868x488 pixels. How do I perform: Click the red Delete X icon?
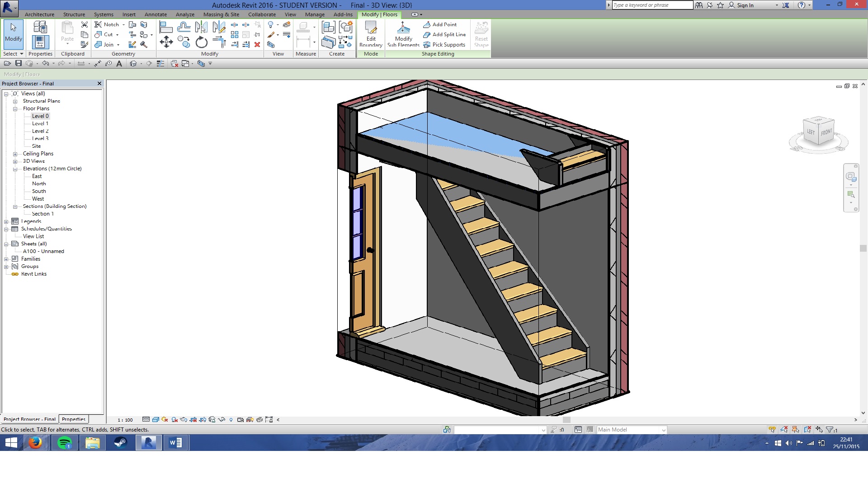[257, 44]
